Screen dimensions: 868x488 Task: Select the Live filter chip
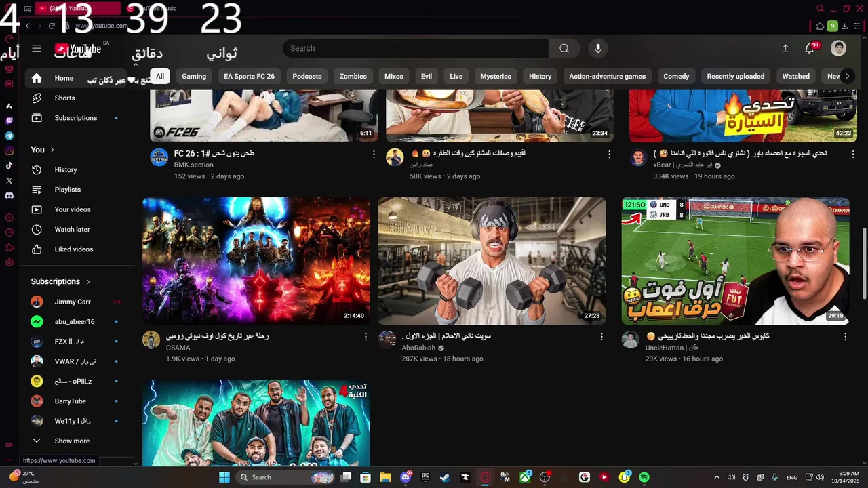click(456, 76)
